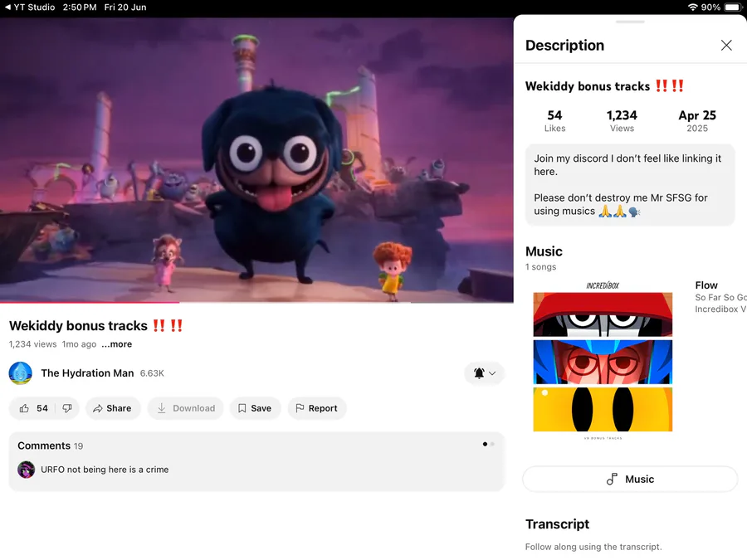Tap the video player frame
This screenshot has width=747, height=560.
[x=256, y=160]
